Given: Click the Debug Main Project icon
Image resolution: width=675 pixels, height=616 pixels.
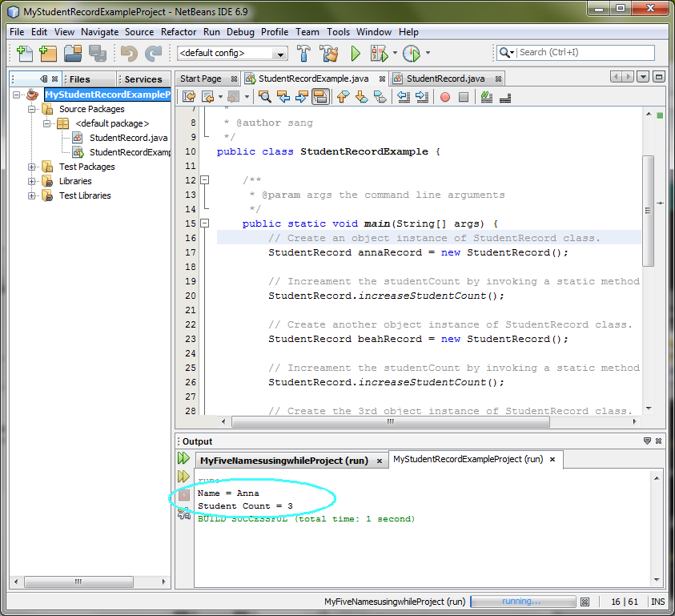Looking at the screenshot, I should 380,54.
